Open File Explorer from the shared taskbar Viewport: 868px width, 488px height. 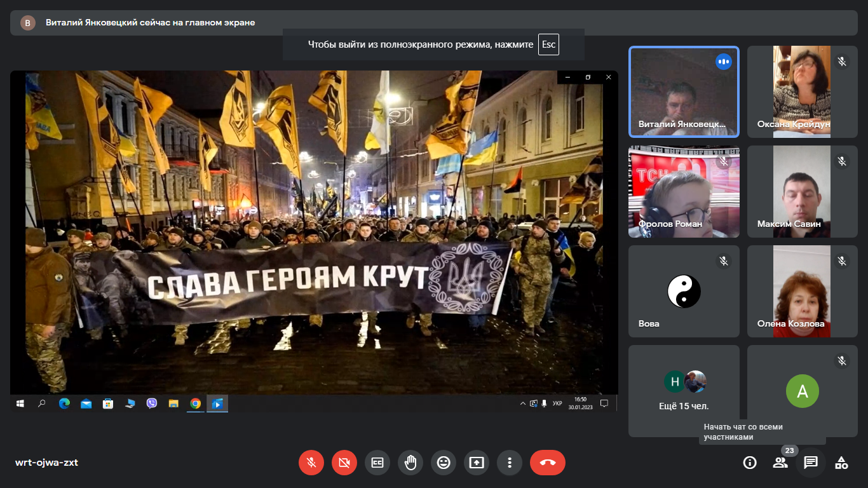[x=173, y=403]
